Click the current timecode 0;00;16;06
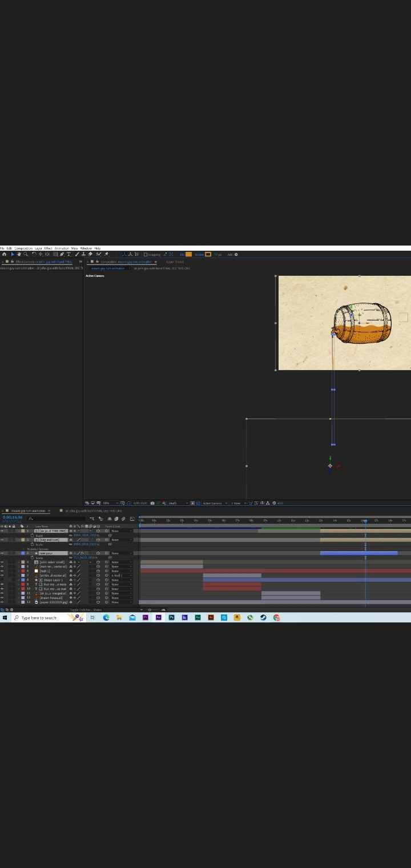Image resolution: width=411 pixels, height=868 pixels. [x=12, y=517]
